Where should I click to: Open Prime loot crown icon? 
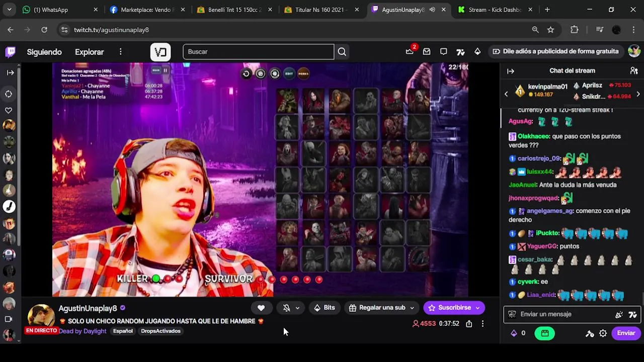click(x=410, y=51)
